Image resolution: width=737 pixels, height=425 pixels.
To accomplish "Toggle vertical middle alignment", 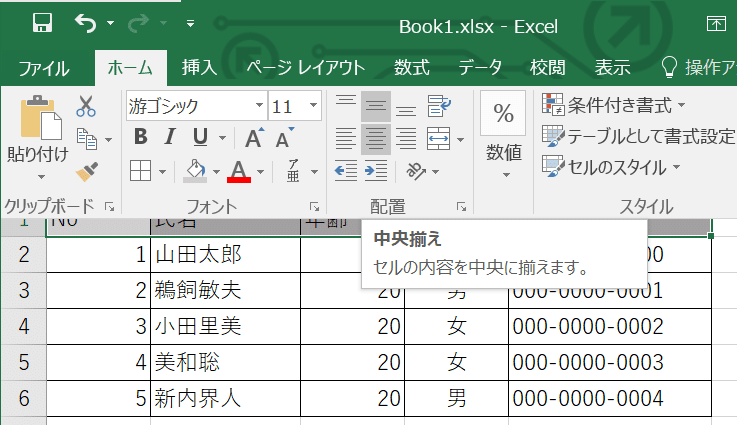I will point(376,106).
